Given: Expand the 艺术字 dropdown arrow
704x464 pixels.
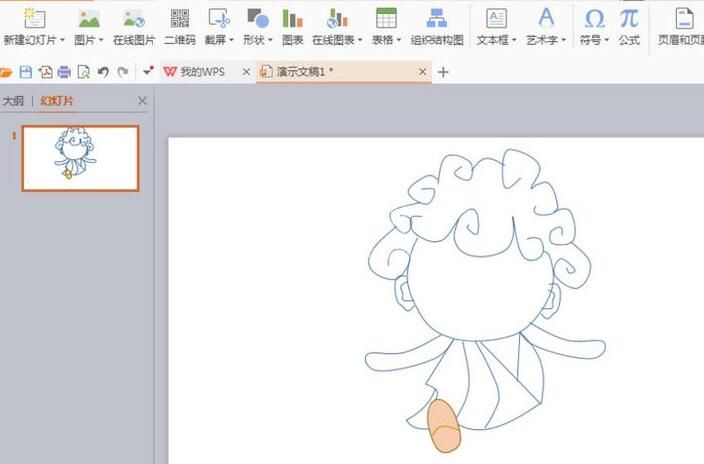Looking at the screenshot, I should click(563, 40).
